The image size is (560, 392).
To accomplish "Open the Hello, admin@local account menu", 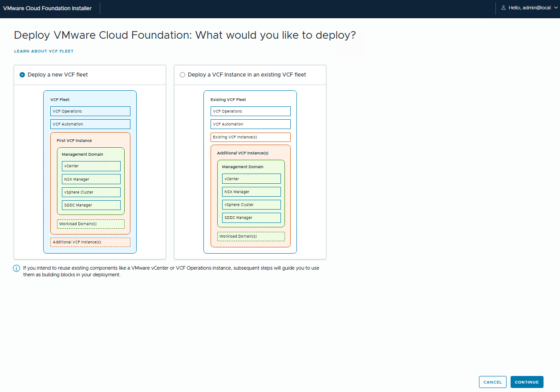I will [529, 8].
